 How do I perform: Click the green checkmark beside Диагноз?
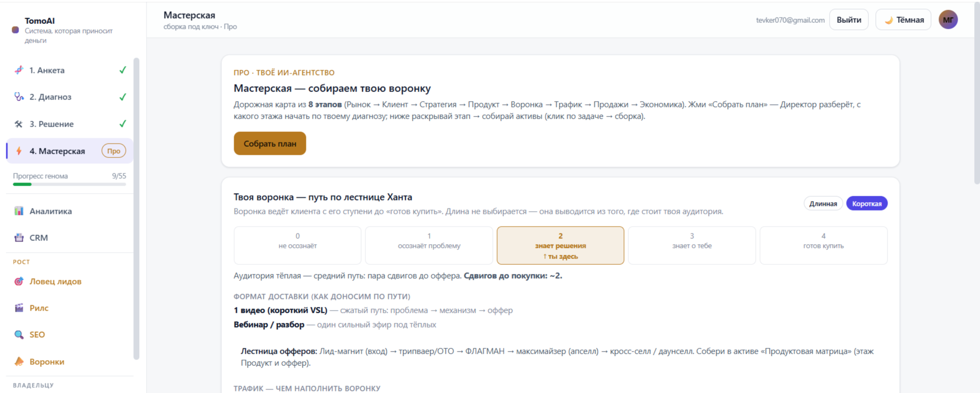pyautogui.click(x=123, y=97)
